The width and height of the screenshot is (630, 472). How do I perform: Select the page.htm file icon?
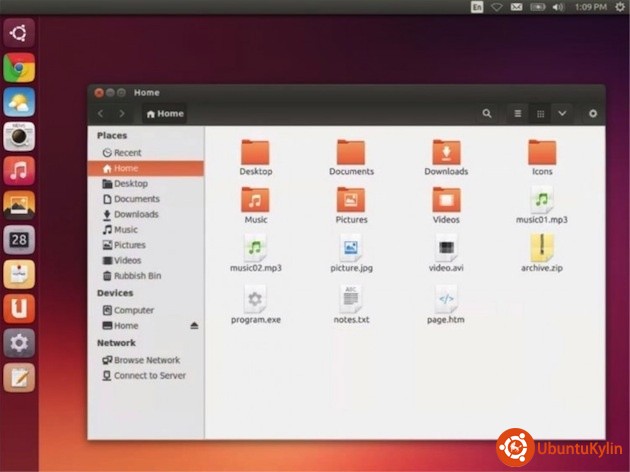pyautogui.click(x=446, y=298)
